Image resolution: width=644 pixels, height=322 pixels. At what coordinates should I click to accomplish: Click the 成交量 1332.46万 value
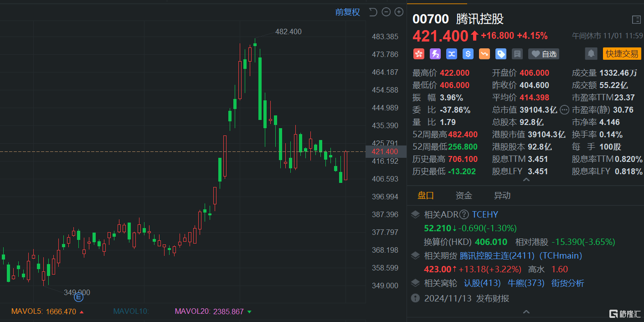point(618,73)
